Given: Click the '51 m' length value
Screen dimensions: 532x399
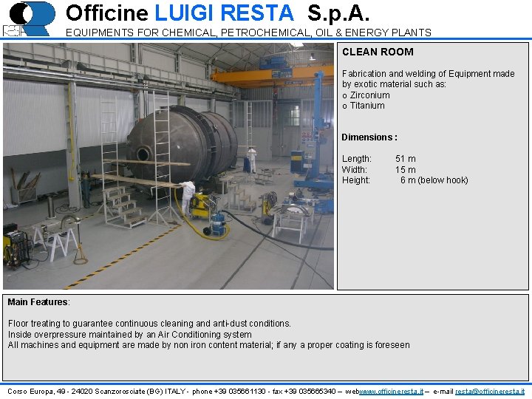Looking at the screenshot, I should (406, 159).
